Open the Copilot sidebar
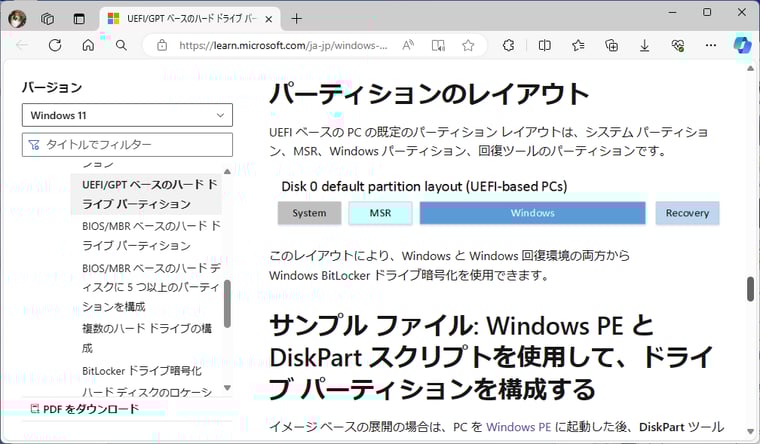 coord(742,45)
